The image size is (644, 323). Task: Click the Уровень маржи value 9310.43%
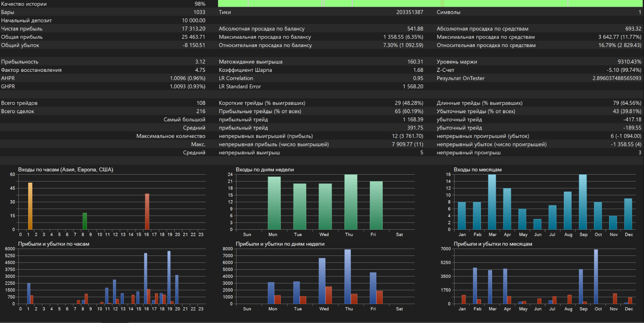(x=629, y=62)
